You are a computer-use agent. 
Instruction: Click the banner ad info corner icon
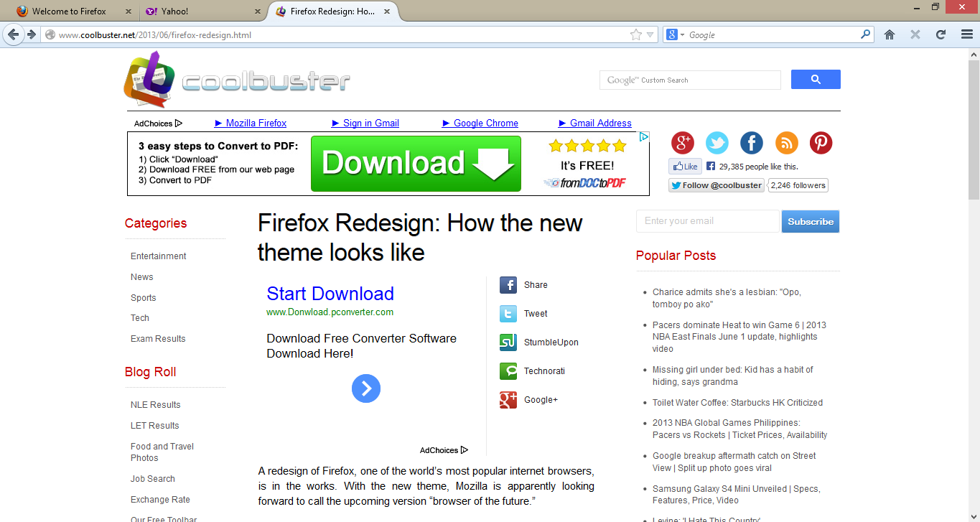coord(644,137)
